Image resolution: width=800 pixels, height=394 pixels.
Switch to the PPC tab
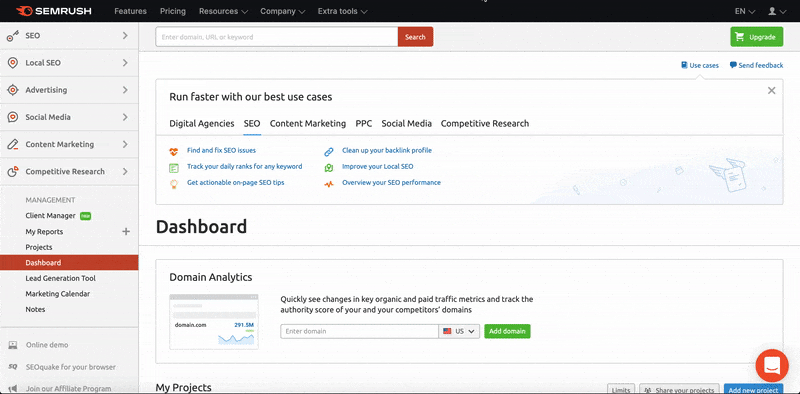364,124
